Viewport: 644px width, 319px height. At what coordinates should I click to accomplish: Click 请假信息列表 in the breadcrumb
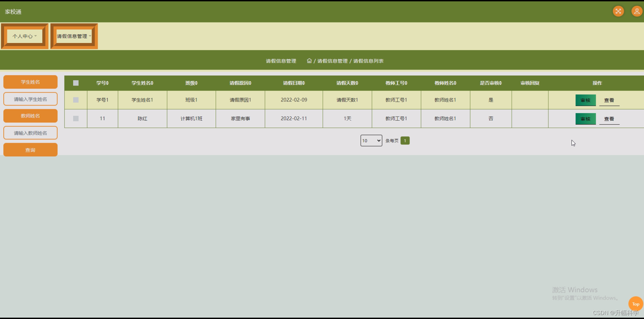pos(368,61)
